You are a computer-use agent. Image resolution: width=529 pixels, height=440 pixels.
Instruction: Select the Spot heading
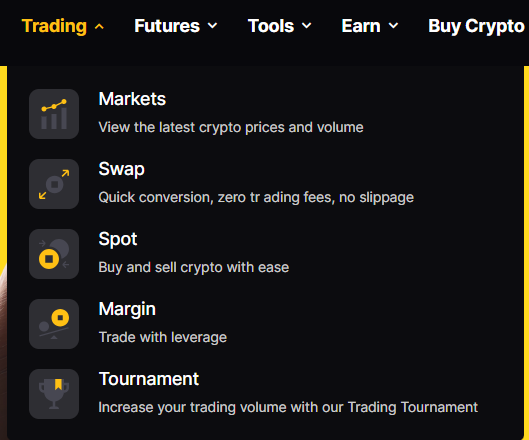pos(118,239)
